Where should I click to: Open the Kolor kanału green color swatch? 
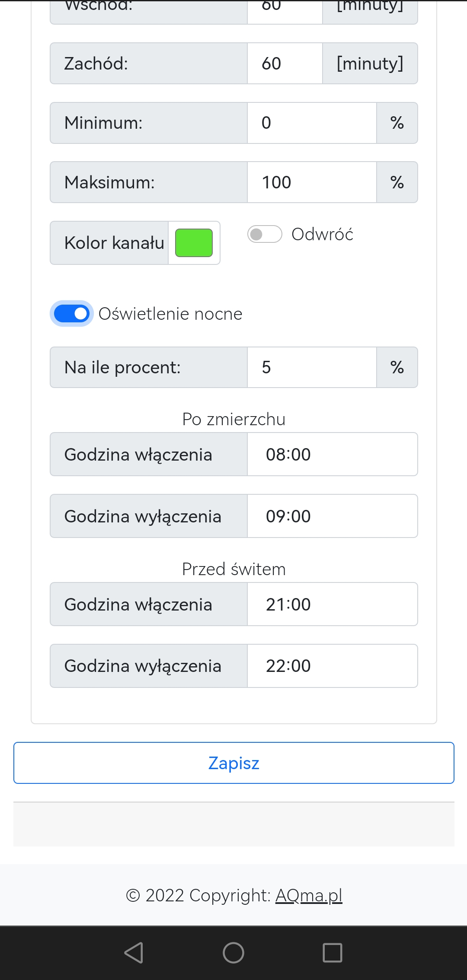[194, 243]
